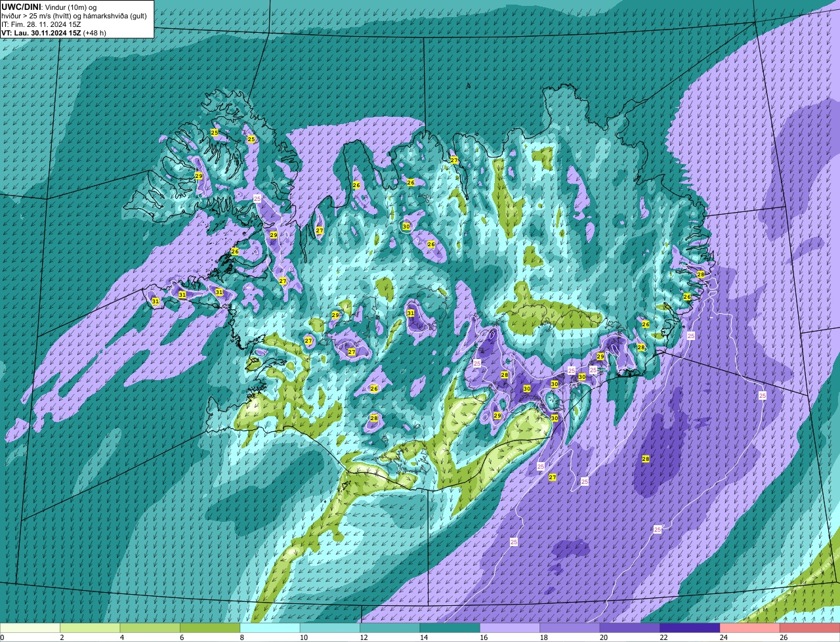Pick the olive green 6–8 m/s legend swatch
The image size is (840, 642).
point(210,628)
